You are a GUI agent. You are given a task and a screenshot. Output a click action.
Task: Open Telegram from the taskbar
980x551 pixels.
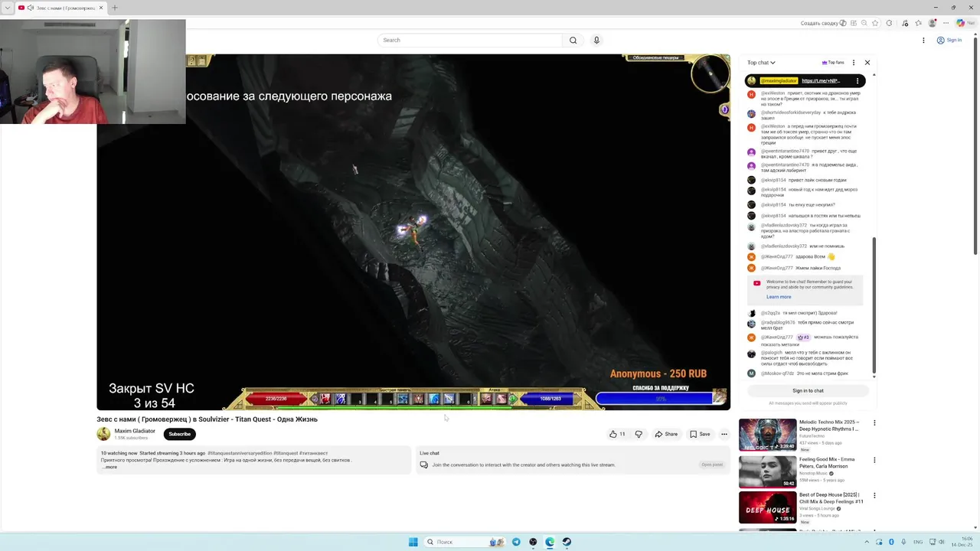pyautogui.click(x=516, y=542)
